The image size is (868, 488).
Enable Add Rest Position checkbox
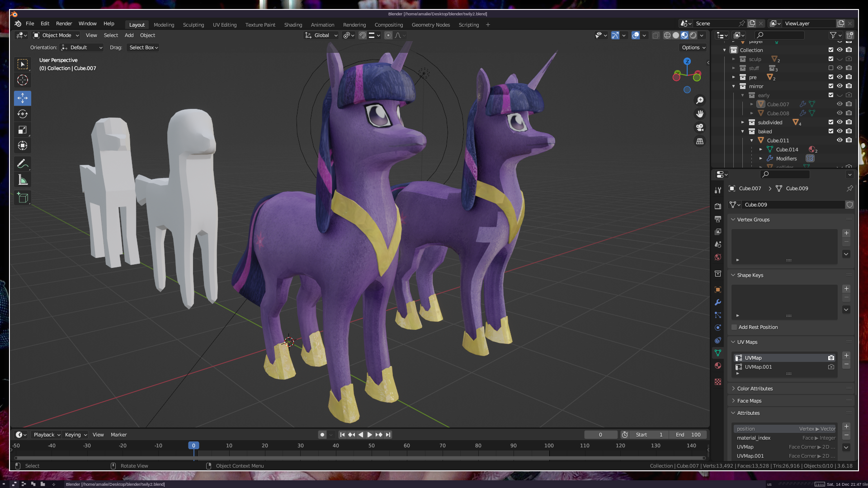click(x=734, y=327)
